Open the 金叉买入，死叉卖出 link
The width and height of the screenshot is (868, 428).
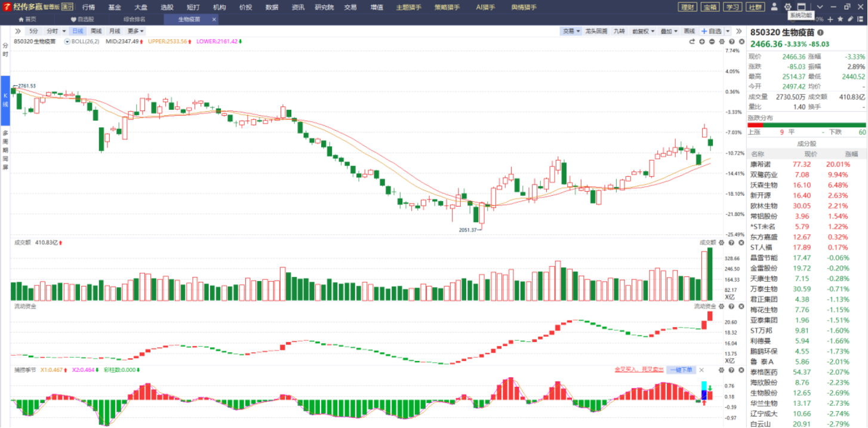pyautogui.click(x=639, y=370)
